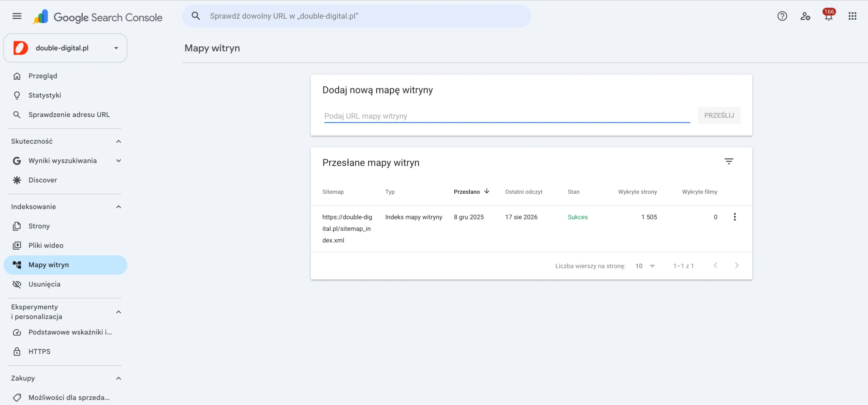
Task: Open Sprawdzenie adresu URL in sidebar
Action: click(65, 115)
